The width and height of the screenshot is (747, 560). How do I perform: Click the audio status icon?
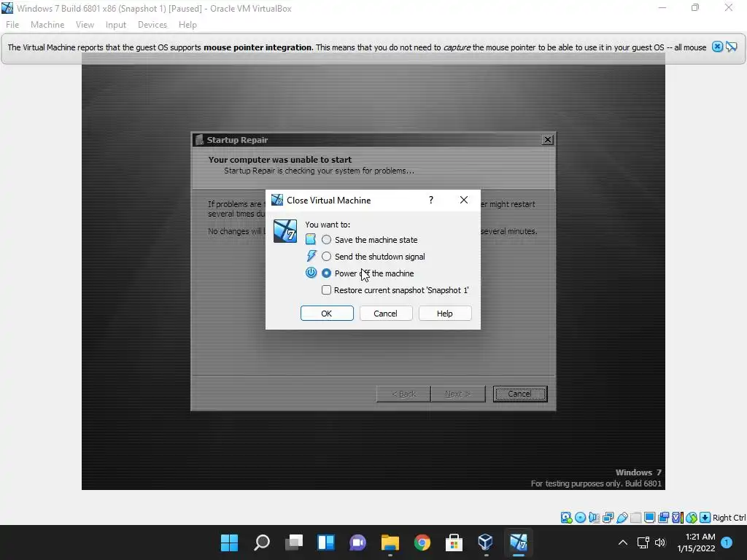594,518
